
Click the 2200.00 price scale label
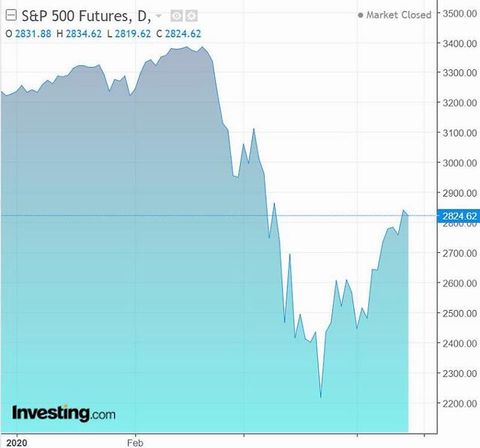[460, 403]
